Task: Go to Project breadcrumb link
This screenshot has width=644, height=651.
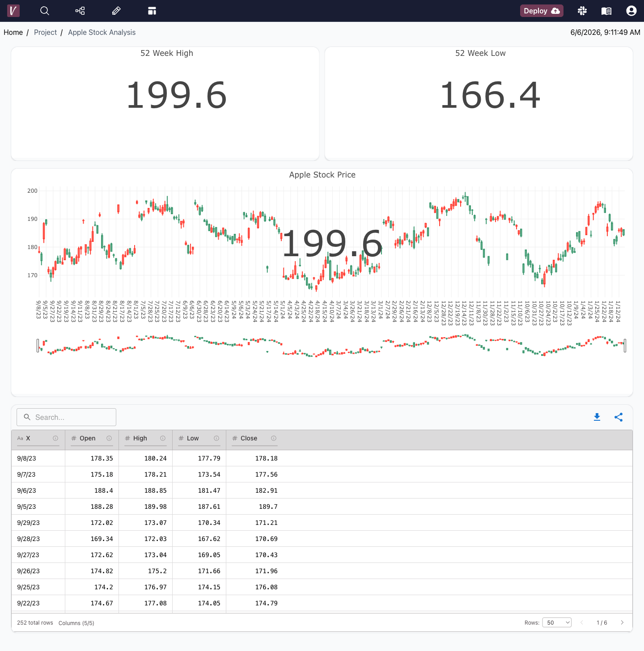Action: click(x=46, y=32)
